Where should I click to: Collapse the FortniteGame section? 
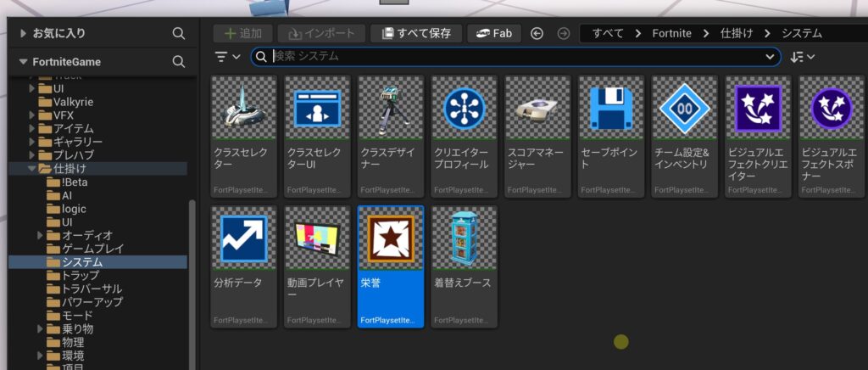pos(23,61)
